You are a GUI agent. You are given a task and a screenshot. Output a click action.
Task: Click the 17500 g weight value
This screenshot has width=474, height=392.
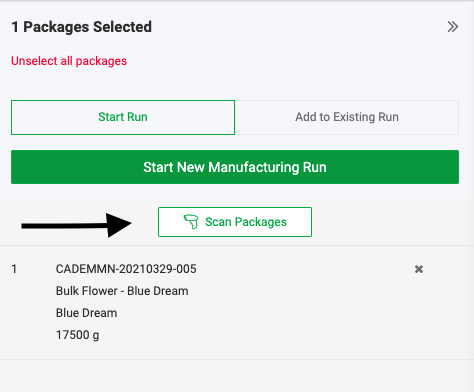77,335
